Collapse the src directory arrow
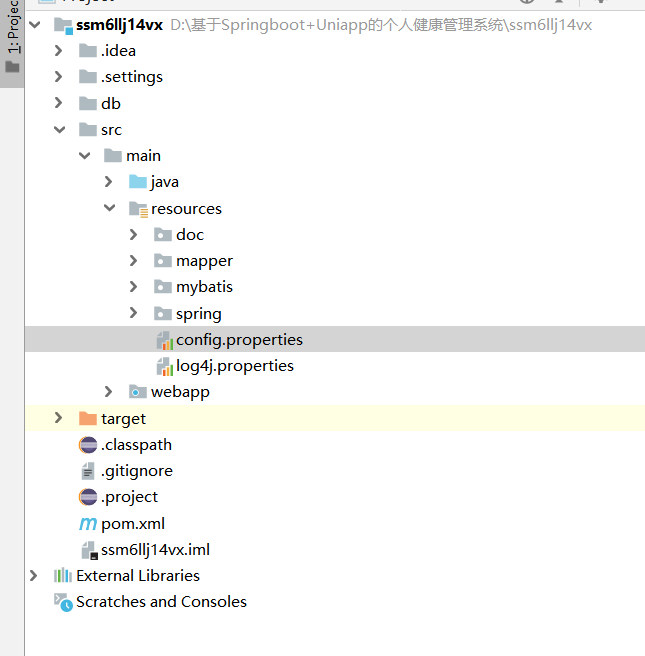The width and height of the screenshot is (645, 656). [59, 130]
